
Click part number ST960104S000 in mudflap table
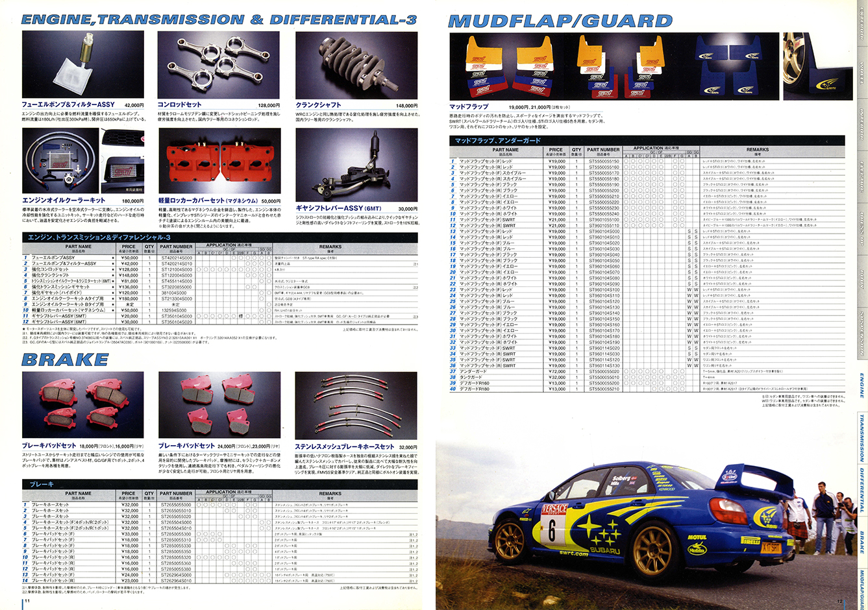(604, 231)
